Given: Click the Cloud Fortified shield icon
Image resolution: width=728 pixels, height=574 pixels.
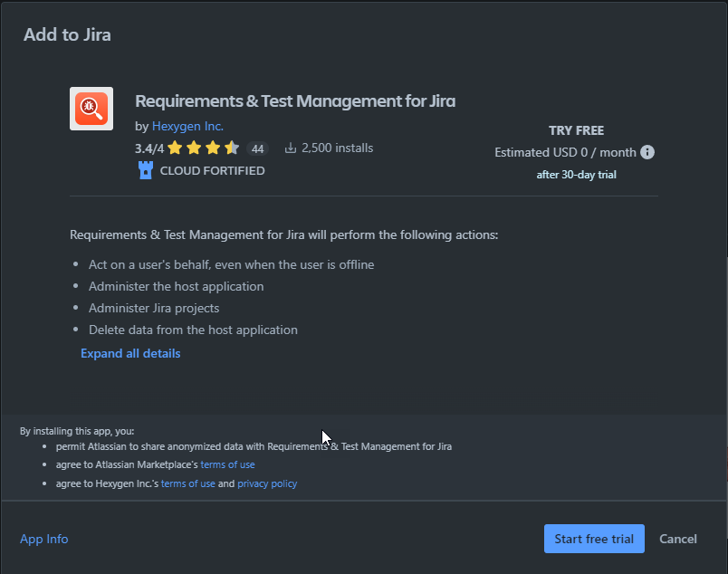Looking at the screenshot, I should point(146,170).
